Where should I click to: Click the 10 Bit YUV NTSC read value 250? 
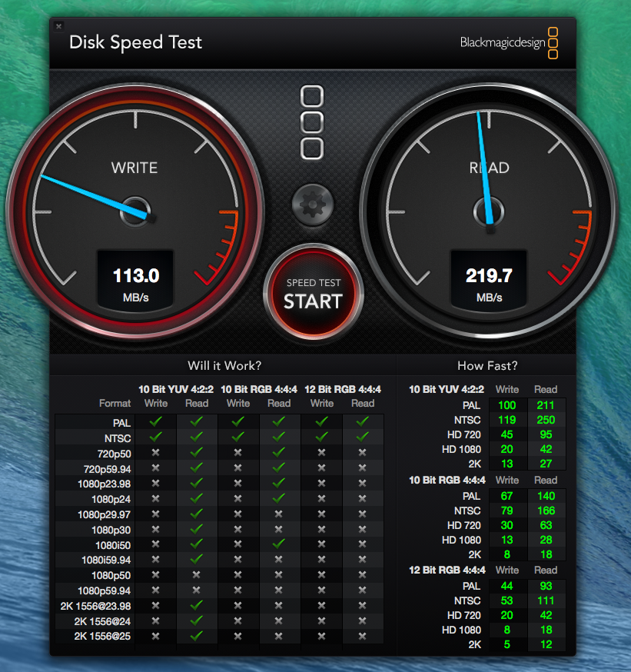[x=546, y=420]
